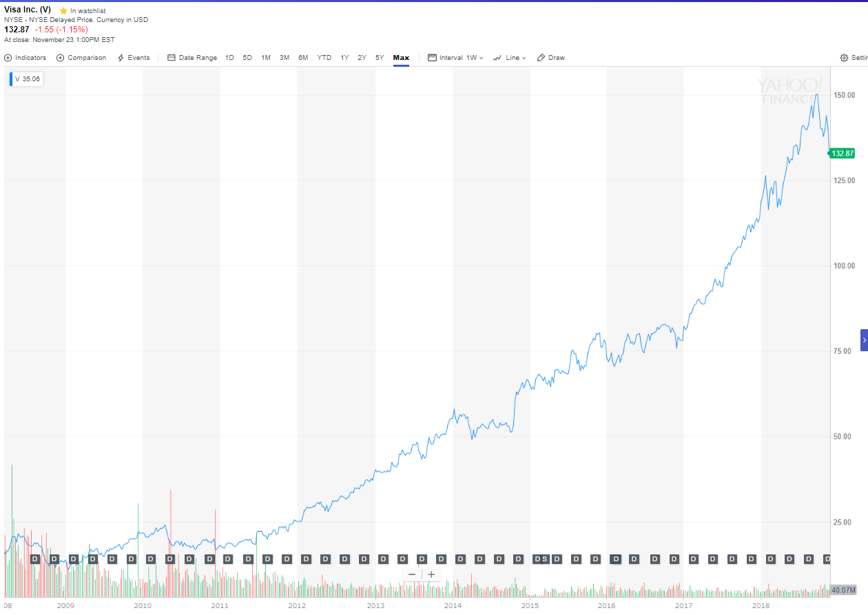Click the 100.00 axis label
Screen dimensions: 868x615
click(x=843, y=266)
